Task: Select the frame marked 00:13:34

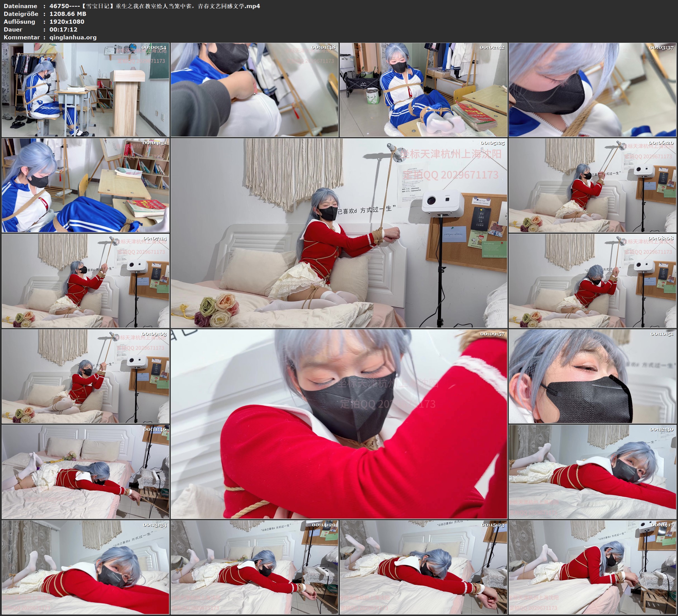Action: click(85, 568)
